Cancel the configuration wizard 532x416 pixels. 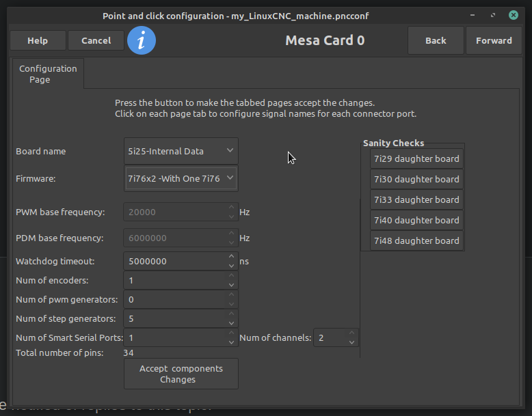96,40
